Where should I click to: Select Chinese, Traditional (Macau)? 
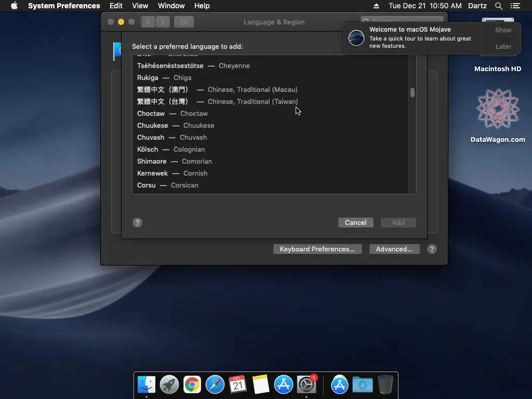pyautogui.click(x=270, y=89)
